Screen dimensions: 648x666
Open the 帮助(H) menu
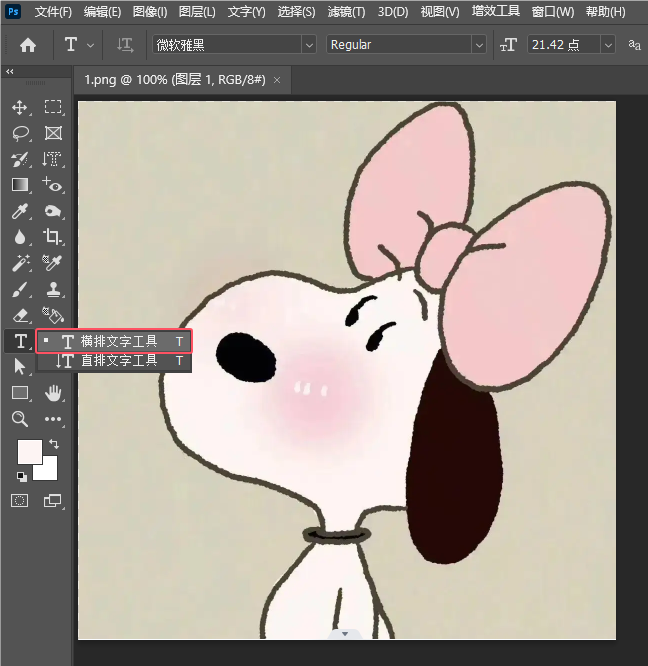[x=605, y=11]
